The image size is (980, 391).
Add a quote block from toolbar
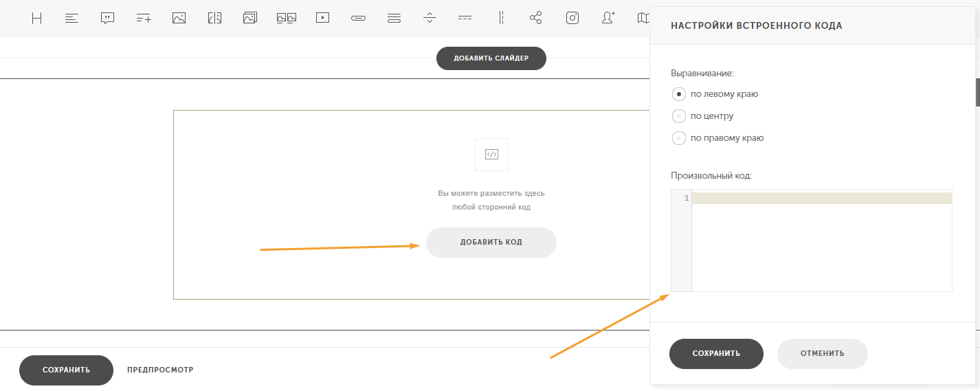pyautogui.click(x=108, y=19)
